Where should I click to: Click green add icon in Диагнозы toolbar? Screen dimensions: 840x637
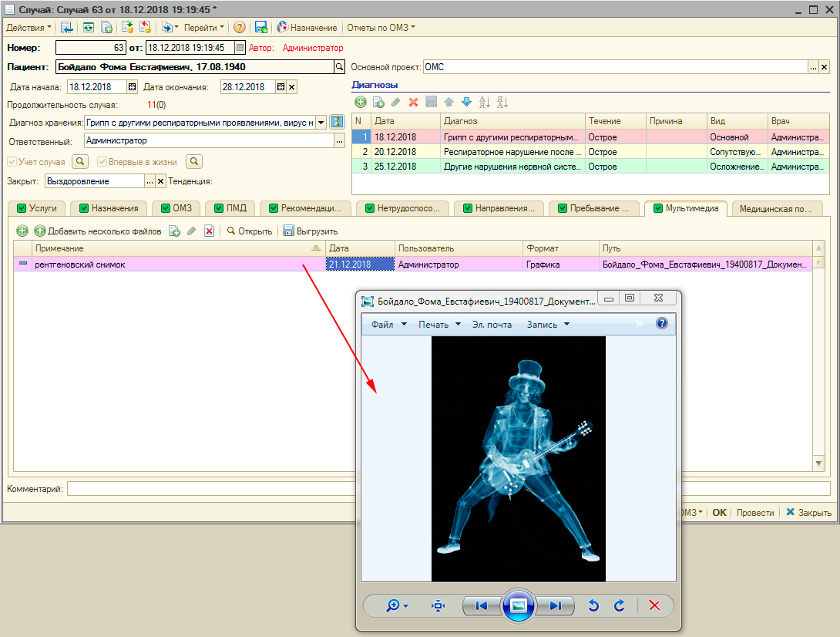pos(360,102)
